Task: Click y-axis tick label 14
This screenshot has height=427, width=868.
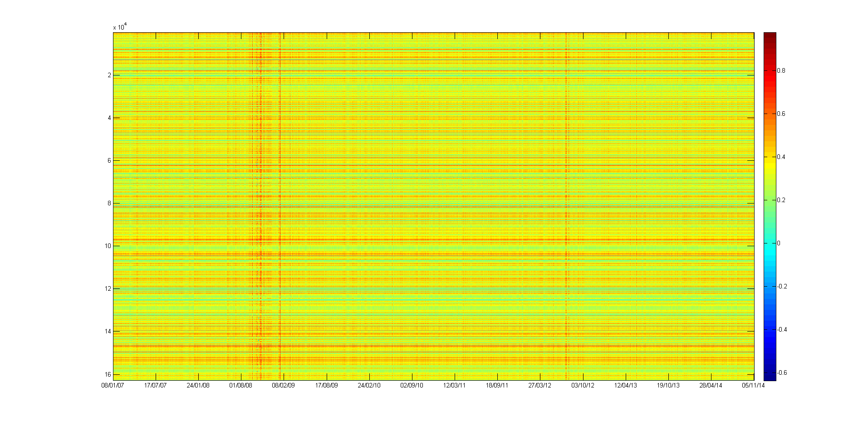Action: (108, 332)
